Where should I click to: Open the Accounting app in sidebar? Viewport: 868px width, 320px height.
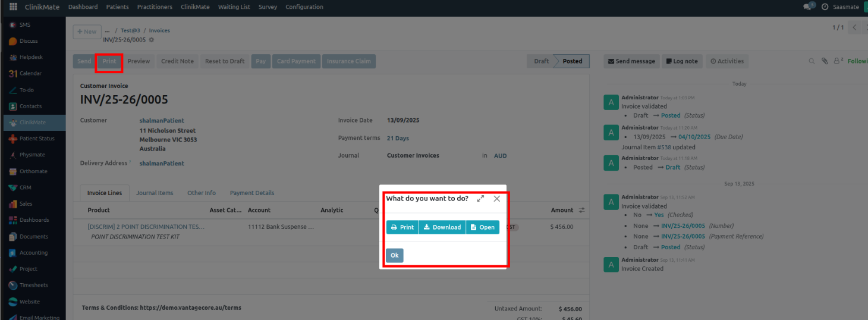pos(33,253)
